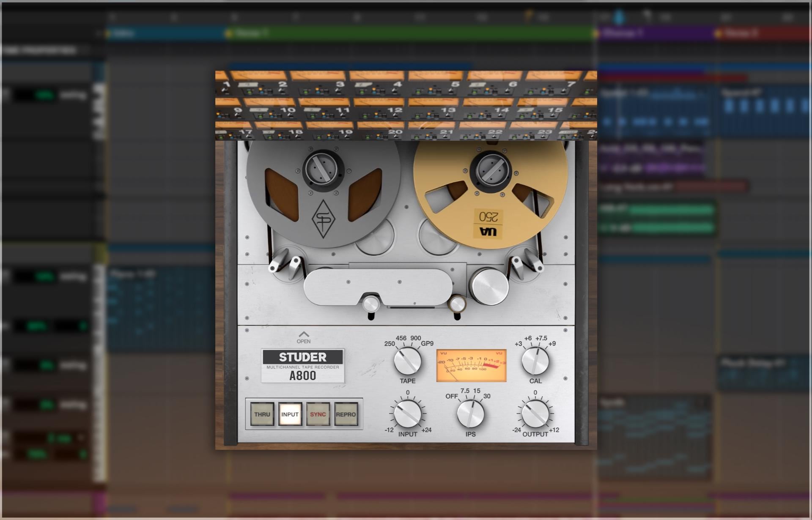
Task: Select channel 12 meter module
Action: [x=379, y=109]
